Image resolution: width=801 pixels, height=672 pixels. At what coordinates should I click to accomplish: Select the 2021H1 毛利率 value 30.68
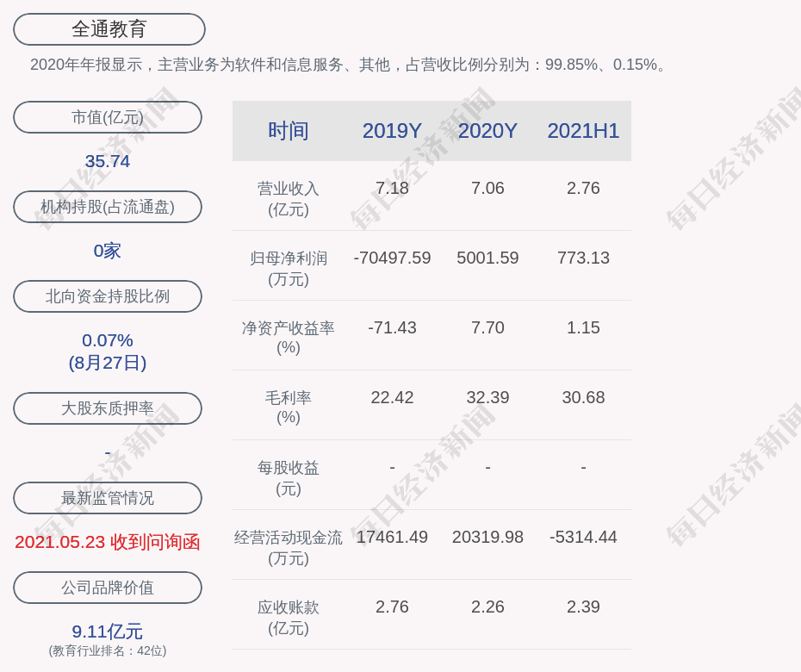583,397
